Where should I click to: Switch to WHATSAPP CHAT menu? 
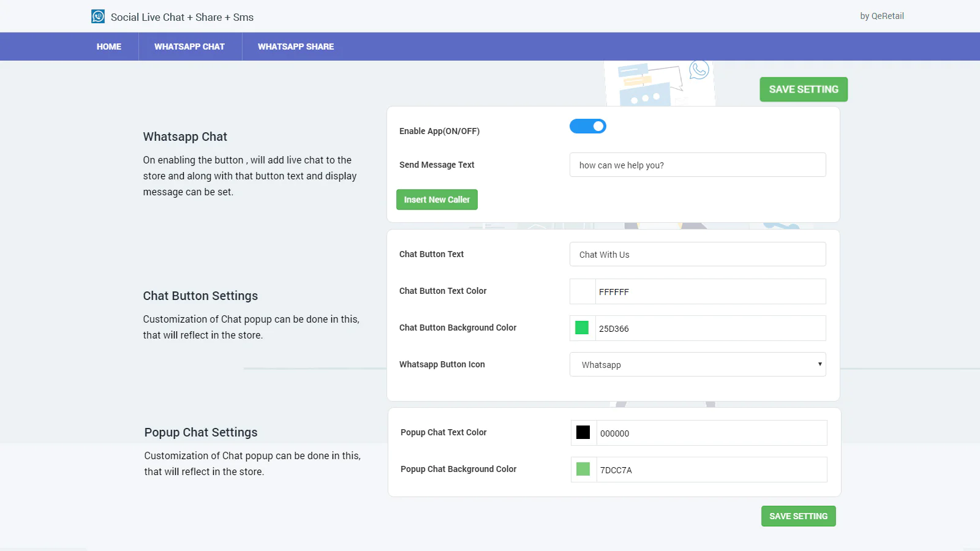click(190, 47)
